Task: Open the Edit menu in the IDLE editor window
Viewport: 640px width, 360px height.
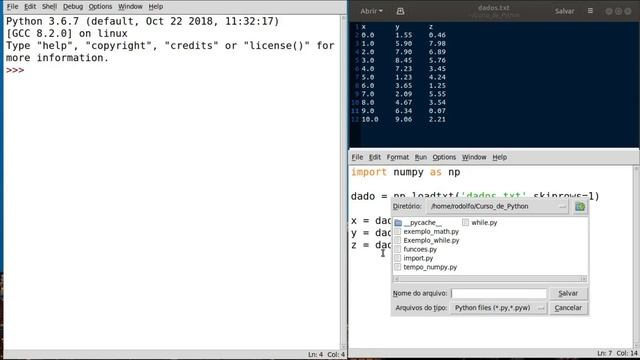Action: point(375,157)
